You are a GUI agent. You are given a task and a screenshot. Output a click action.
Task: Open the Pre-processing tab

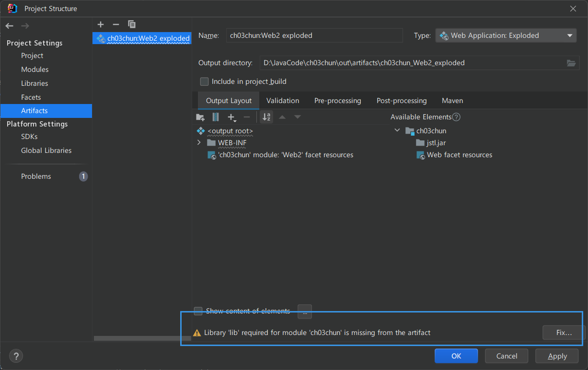coord(338,101)
